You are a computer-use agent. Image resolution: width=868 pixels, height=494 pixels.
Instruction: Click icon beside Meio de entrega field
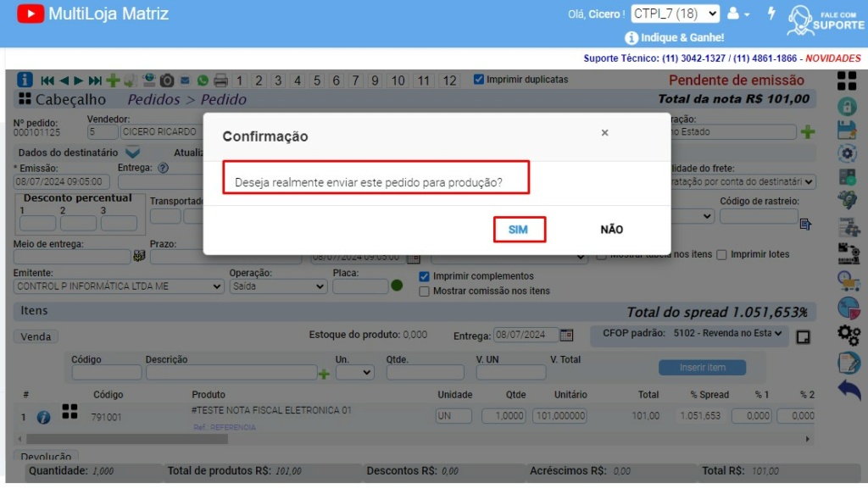point(139,256)
